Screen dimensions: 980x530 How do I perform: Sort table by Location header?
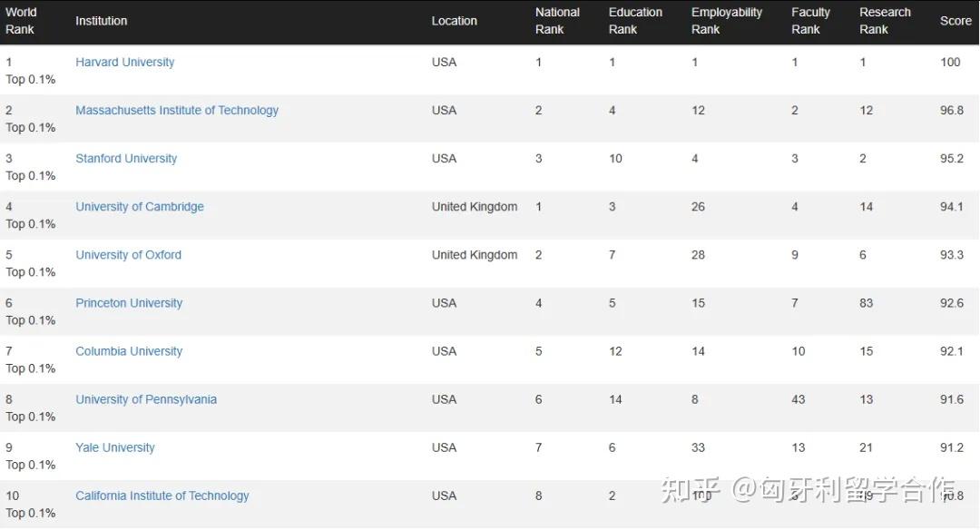point(454,21)
